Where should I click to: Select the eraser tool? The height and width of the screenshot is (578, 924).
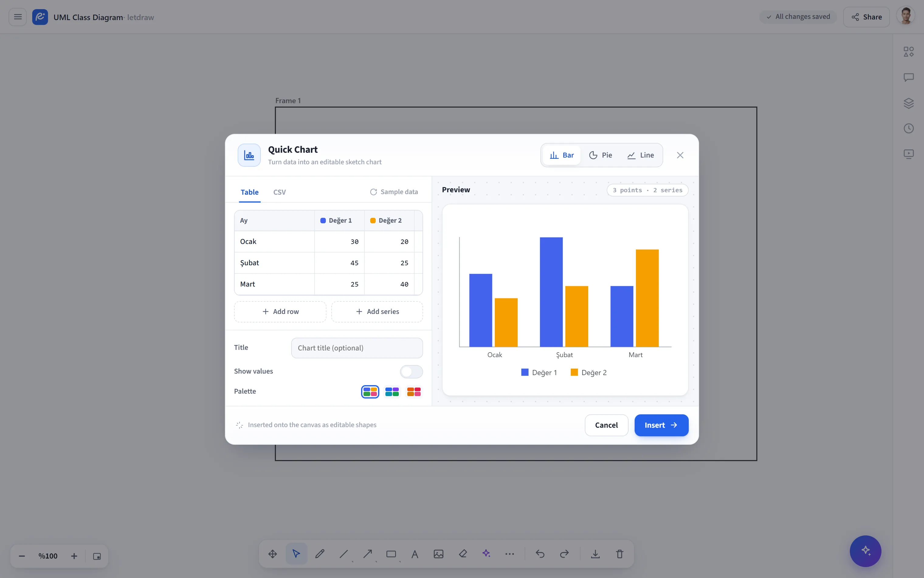coord(463,554)
